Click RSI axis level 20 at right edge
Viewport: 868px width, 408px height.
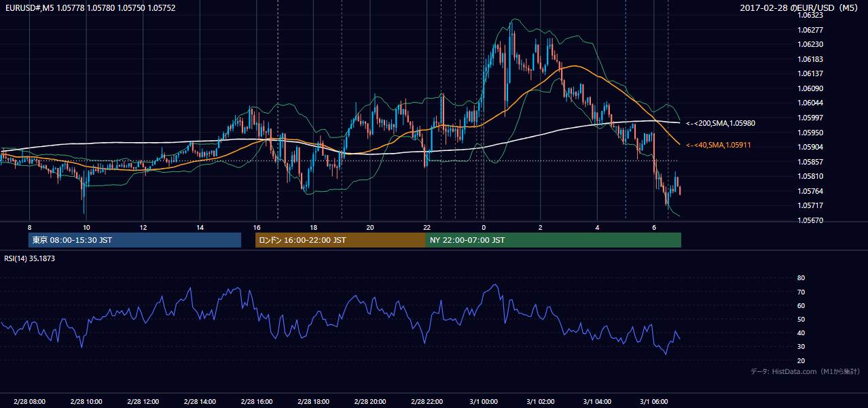click(x=801, y=360)
